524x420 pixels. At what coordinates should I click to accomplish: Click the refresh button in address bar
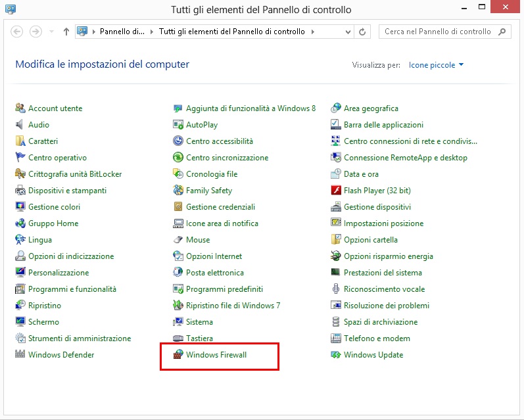(362, 32)
